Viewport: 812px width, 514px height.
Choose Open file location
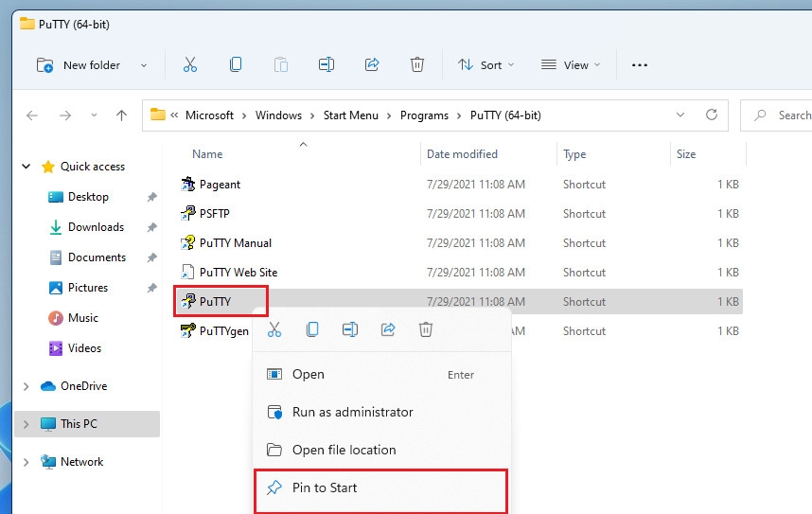coord(382,450)
